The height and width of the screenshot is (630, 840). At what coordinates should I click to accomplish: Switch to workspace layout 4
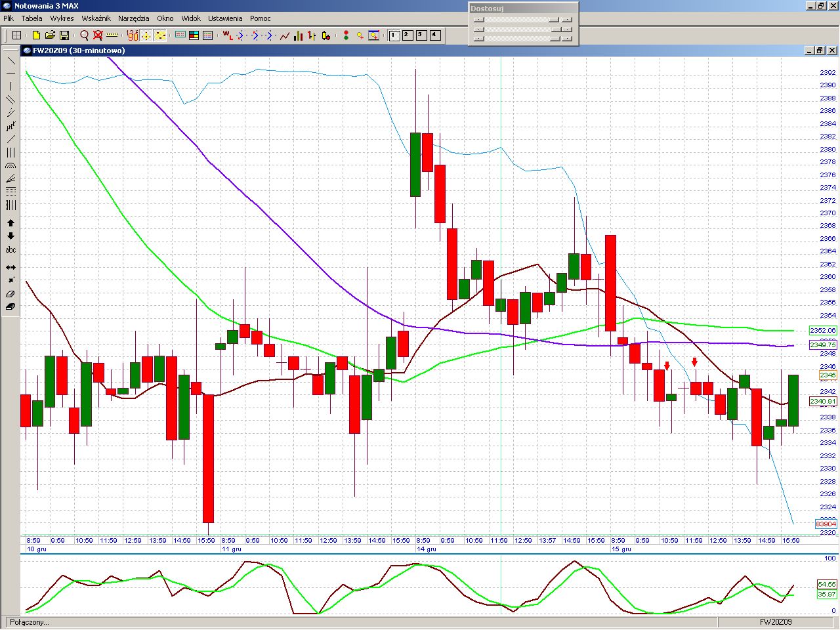pos(435,35)
